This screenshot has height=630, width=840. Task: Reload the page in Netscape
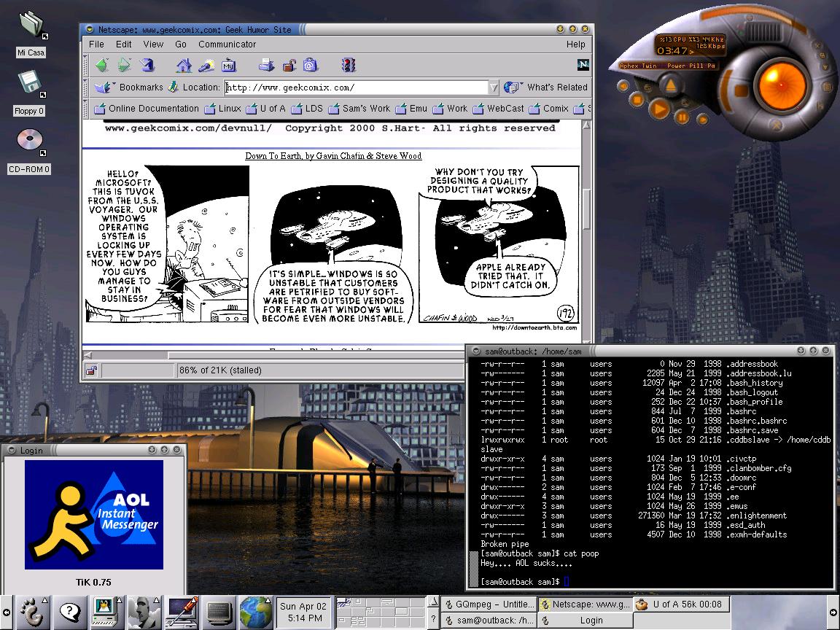pos(147,66)
